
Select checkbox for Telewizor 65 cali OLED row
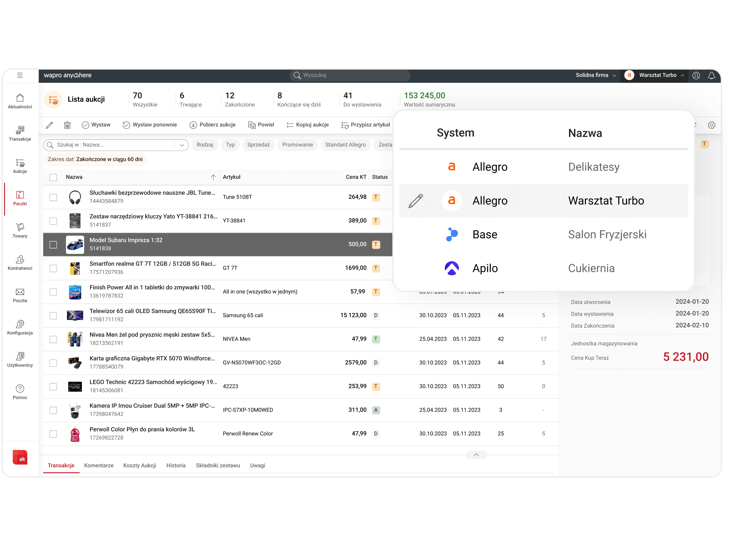tap(53, 316)
